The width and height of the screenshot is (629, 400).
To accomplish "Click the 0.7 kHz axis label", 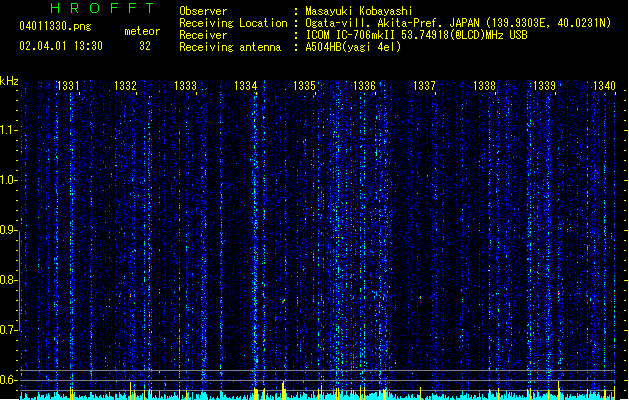I will point(8,330).
